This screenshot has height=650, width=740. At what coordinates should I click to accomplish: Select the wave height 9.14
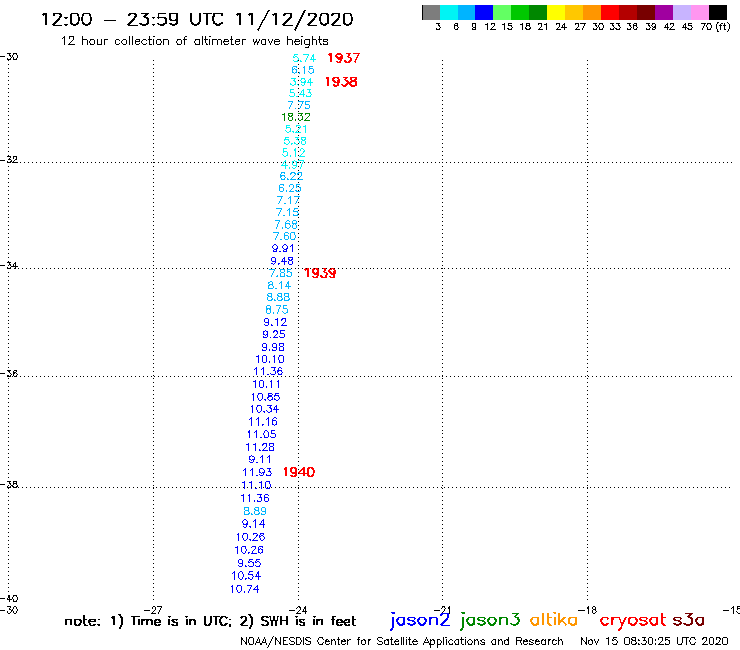tap(253, 523)
